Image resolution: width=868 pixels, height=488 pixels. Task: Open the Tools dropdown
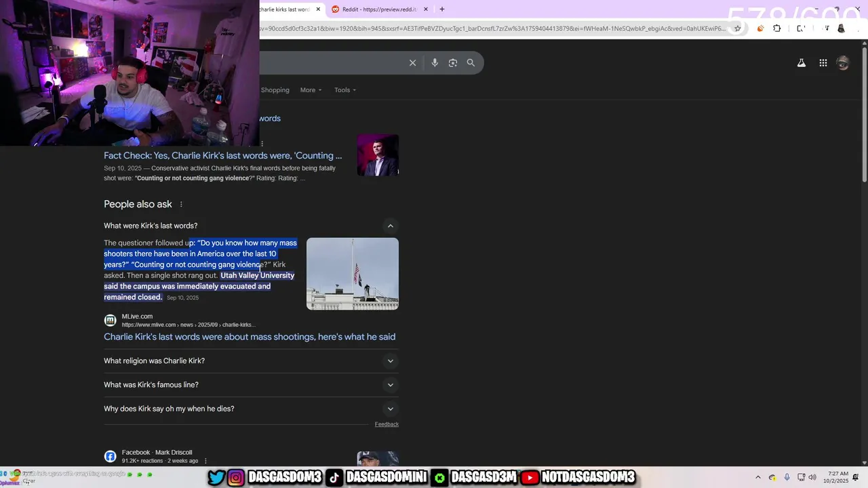[345, 90]
